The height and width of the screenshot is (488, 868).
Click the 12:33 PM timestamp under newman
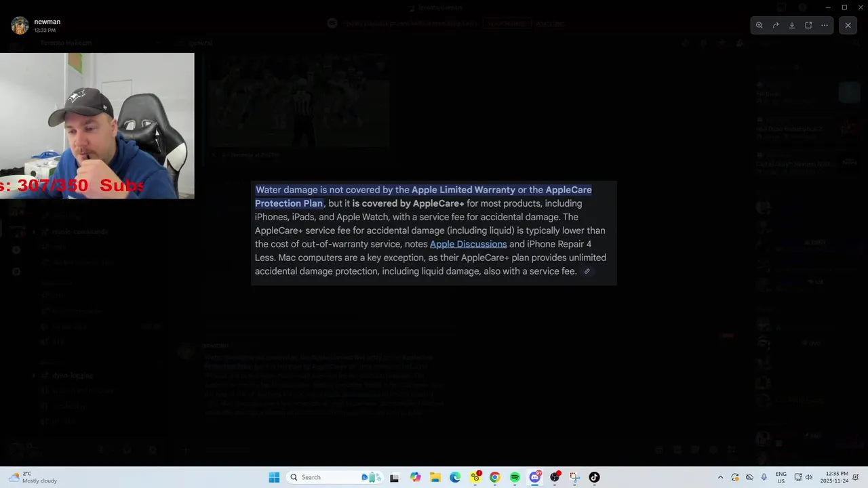45,30
